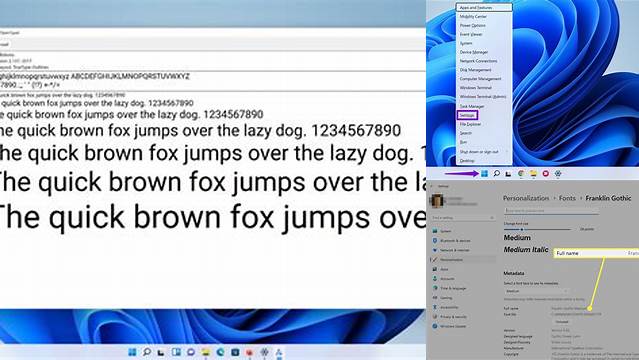
Task: Open Task Manager from the context menu
Action: pyautogui.click(x=472, y=106)
